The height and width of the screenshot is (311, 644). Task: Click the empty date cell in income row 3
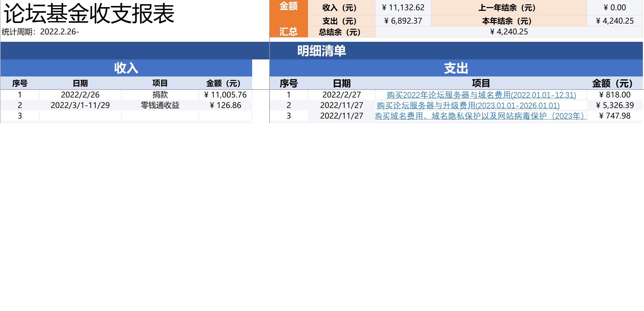80,116
